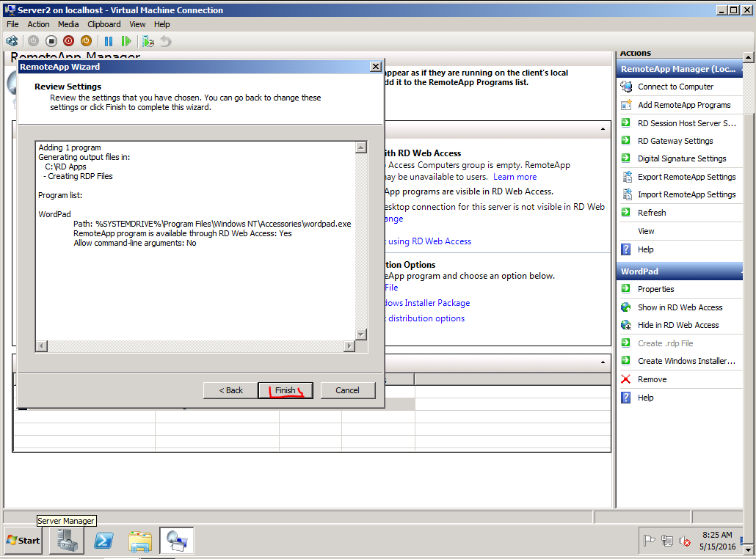This screenshot has height=559, width=756.
Task: Click Finish in RemoteApp Wizard
Action: click(x=286, y=390)
